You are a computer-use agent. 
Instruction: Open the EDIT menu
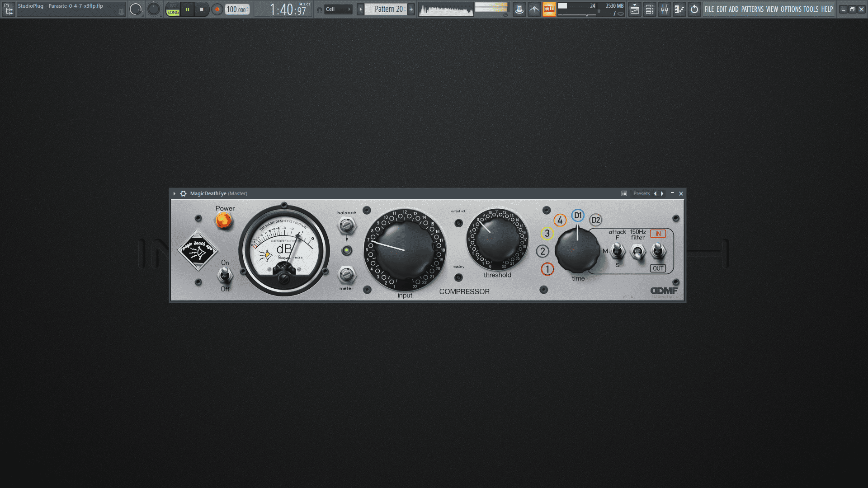click(722, 9)
